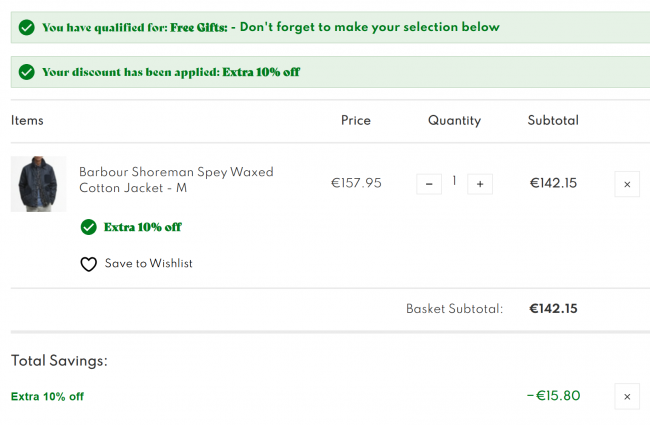Click the green checkmark beside item's Extra 10% off

[x=88, y=227]
